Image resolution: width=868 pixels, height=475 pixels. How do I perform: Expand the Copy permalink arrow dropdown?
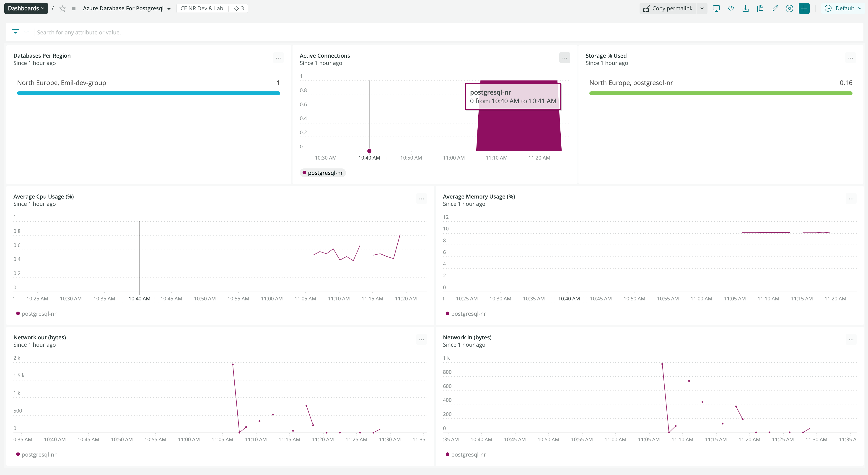[x=702, y=8]
